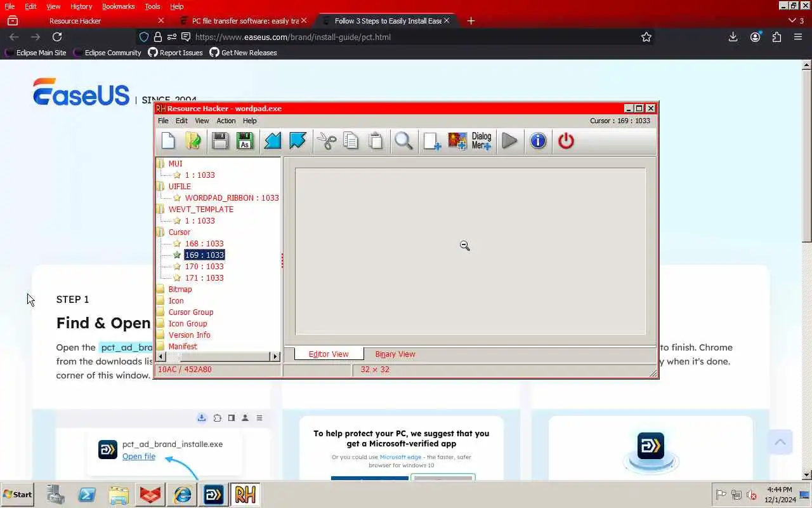Open the View menu in Resource Hacker
This screenshot has width=812, height=508.
click(202, 121)
